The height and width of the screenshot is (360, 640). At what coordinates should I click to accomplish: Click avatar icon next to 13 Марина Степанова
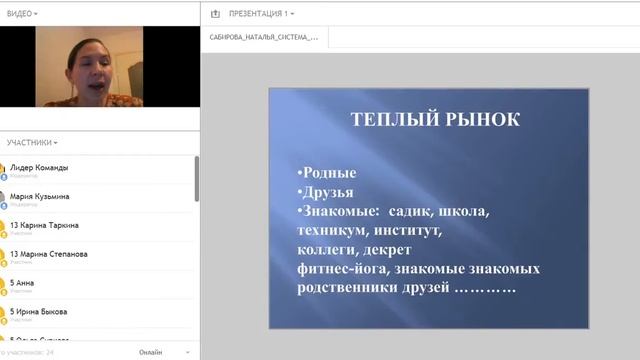pyautogui.click(x=3, y=258)
